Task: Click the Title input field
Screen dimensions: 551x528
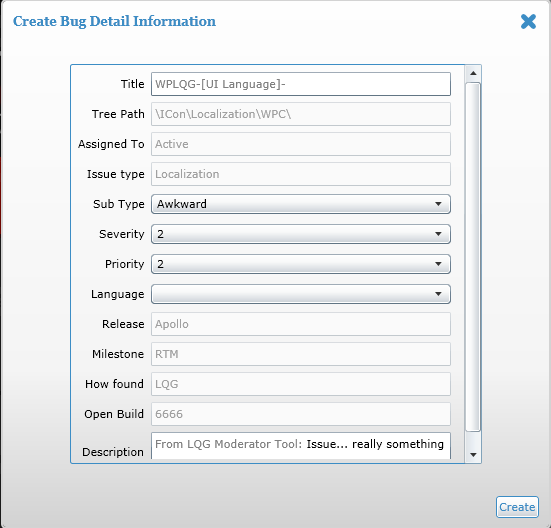Action: tap(301, 84)
